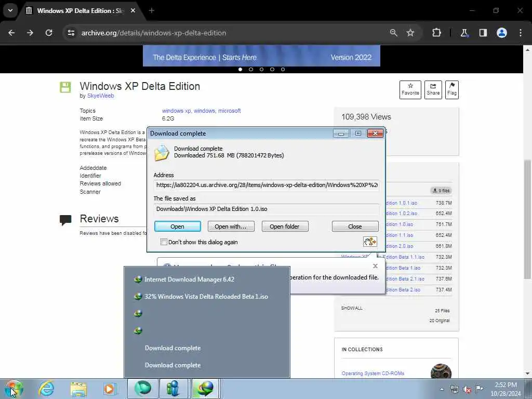Screen dimensions: 532x399
Task: Flag this archive item
Action: pos(451,89)
